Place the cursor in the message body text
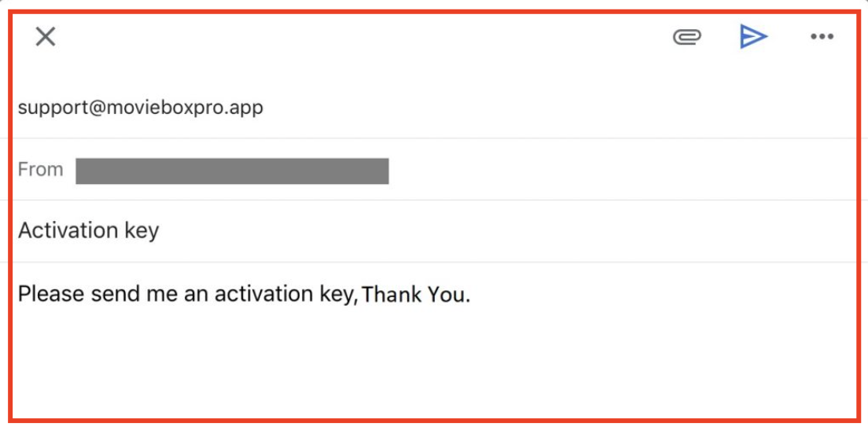This screenshot has height=434, width=868. click(244, 294)
